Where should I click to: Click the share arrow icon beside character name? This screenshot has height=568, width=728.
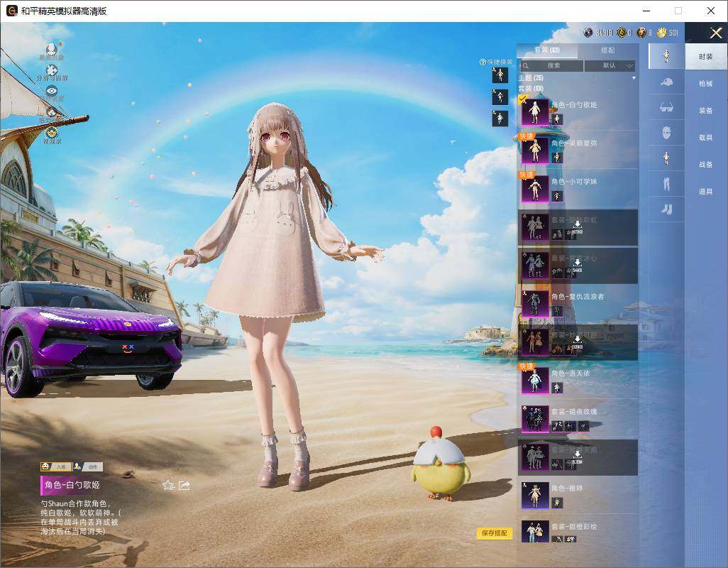click(184, 486)
